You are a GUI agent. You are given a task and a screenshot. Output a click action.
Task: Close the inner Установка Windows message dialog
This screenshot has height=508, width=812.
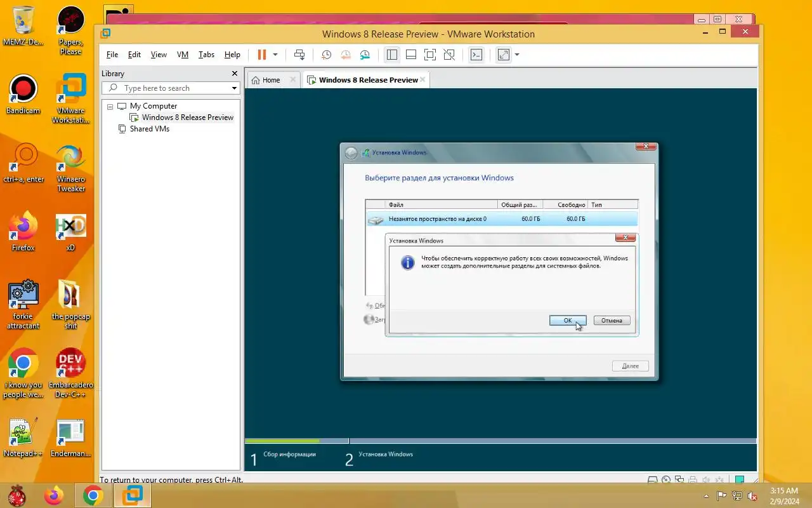pos(625,238)
